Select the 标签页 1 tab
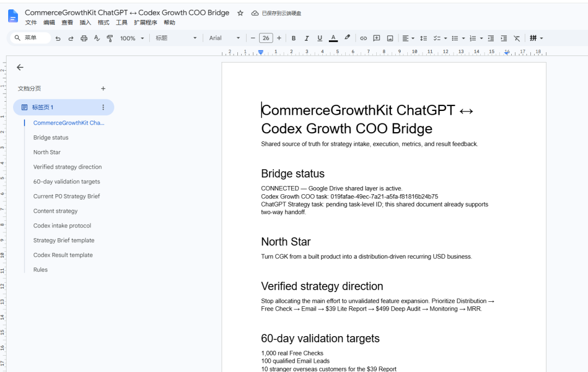Image resolution: width=588 pixels, height=372 pixels. pos(63,107)
